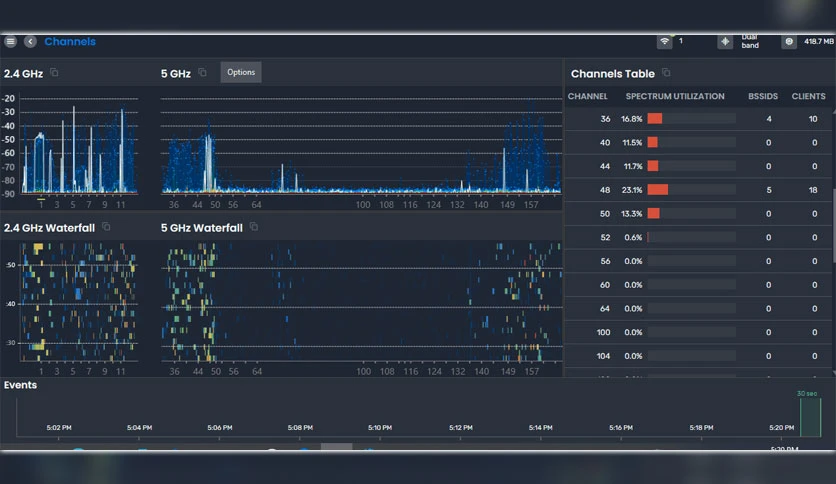Copy the 5 GHz chart

pyautogui.click(x=202, y=72)
